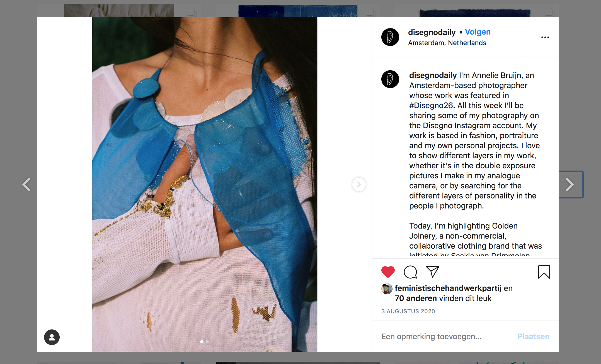Navigate to the previous post arrow

click(26, 185)
